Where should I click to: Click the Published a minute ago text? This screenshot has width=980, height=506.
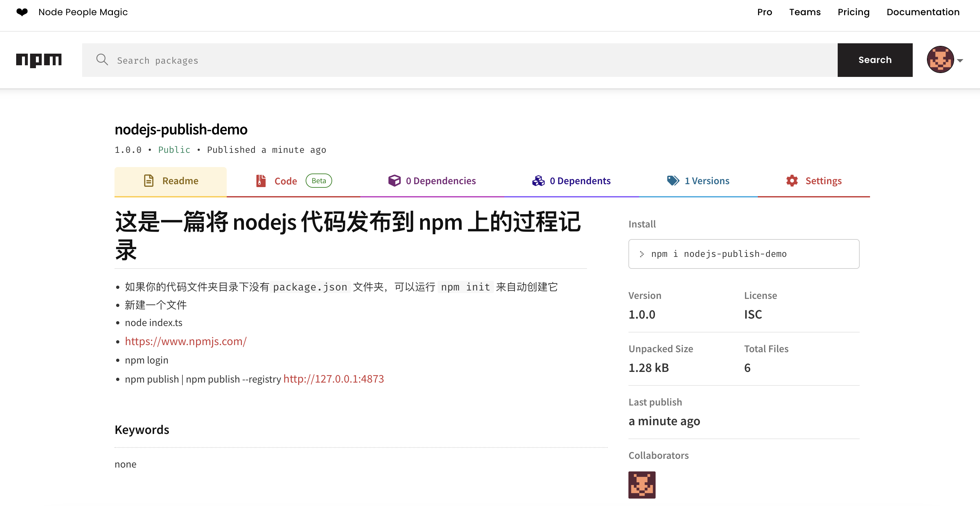tap(266, 150)
